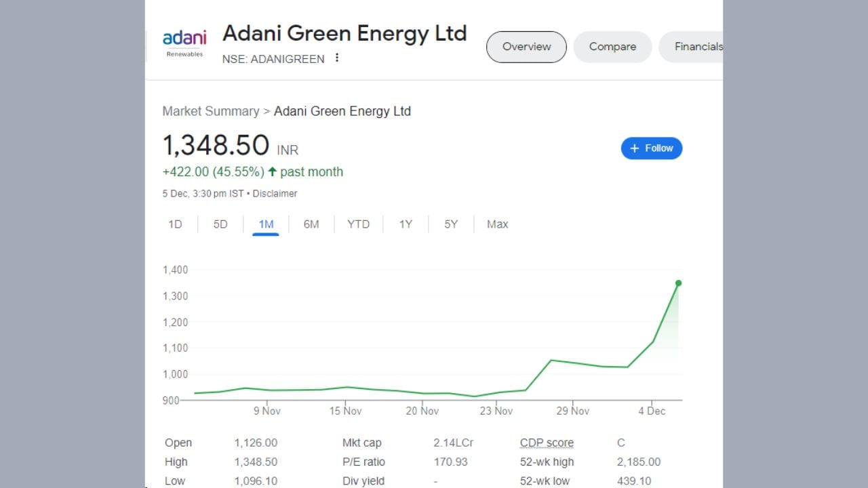Select the 5D time range
The height and width of the screenshot is (488, 868).
click(x=220, y=224)
